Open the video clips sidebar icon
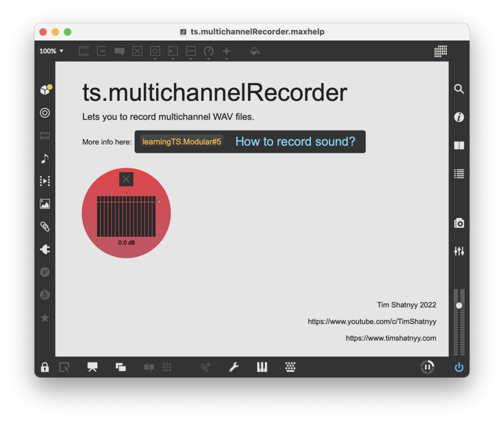 pos(45,181)
